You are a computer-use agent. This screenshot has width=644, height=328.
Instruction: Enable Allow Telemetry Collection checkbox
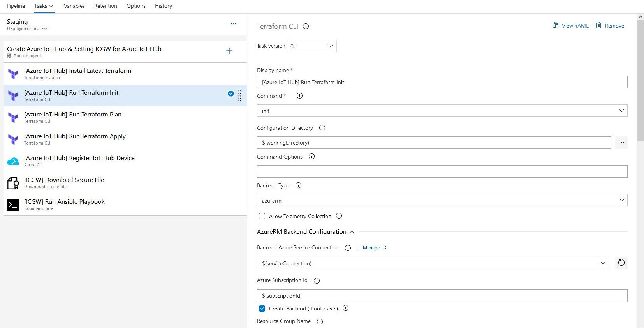[x=262, y=216]
